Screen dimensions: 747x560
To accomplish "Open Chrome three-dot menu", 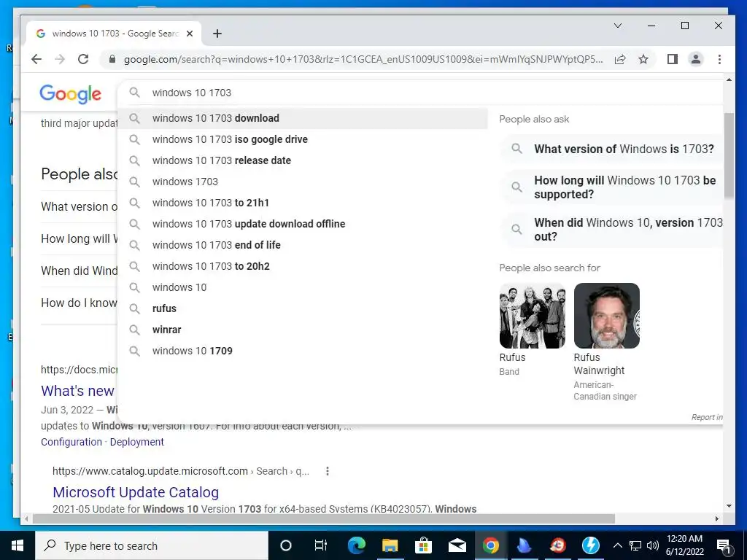I will pos(719,59).
